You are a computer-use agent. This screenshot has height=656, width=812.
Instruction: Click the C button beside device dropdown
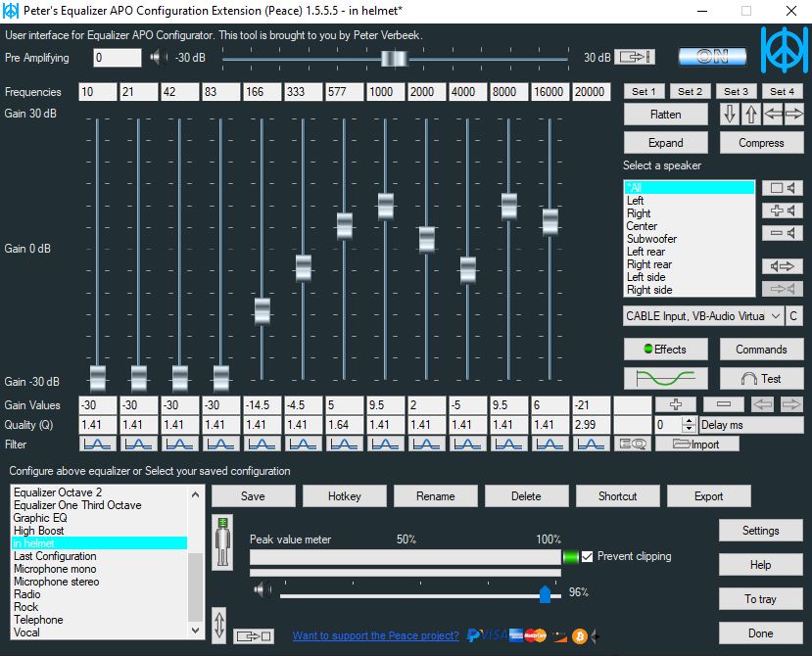[793, 316]
